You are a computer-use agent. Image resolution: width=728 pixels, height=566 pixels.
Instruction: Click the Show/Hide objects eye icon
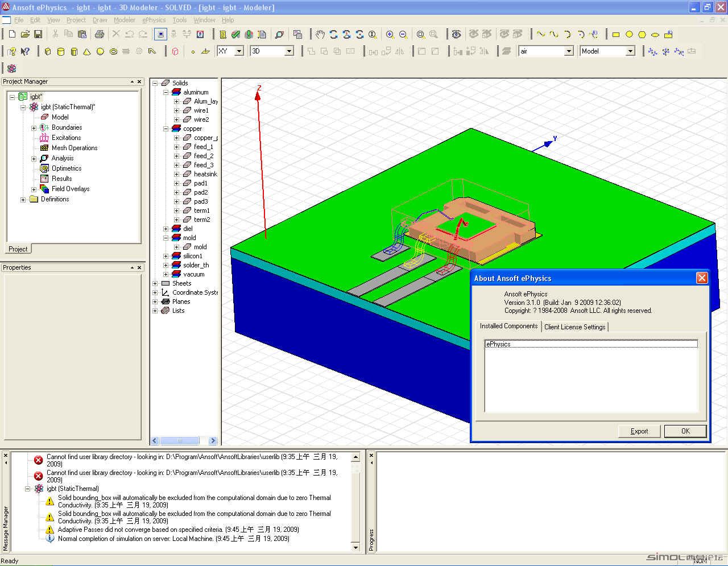tap(456, 35)
